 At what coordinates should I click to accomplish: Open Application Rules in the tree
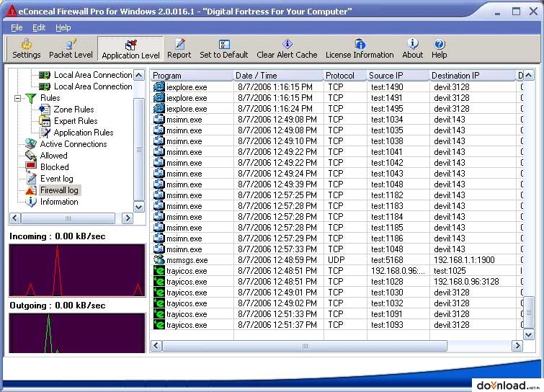pos(84,133)
